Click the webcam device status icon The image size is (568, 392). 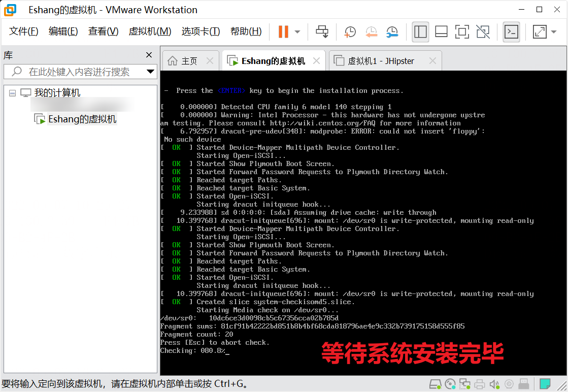click(509, 384)
